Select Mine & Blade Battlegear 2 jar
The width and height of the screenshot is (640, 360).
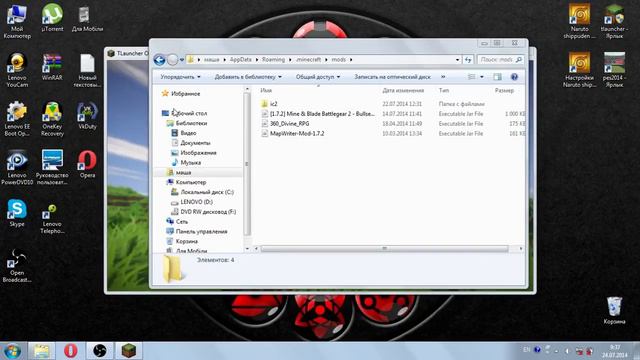[x=318, y=114]
